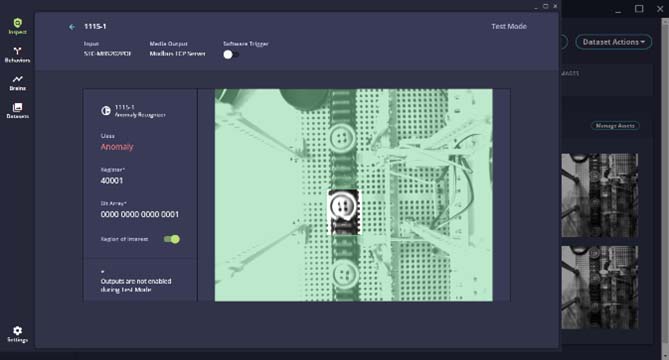Close the inner 1115-1 dialog window
Screen dimensions: 669x360
555,6
